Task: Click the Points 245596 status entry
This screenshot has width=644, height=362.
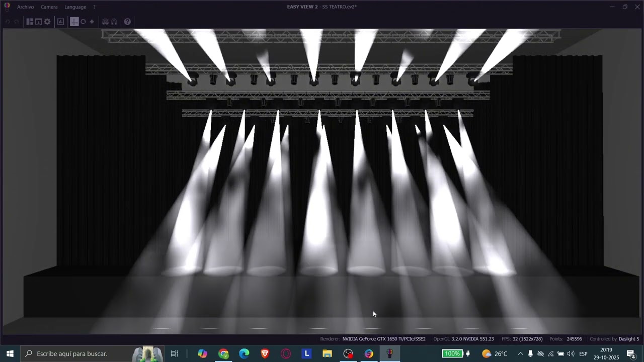Action: point(566,339)
